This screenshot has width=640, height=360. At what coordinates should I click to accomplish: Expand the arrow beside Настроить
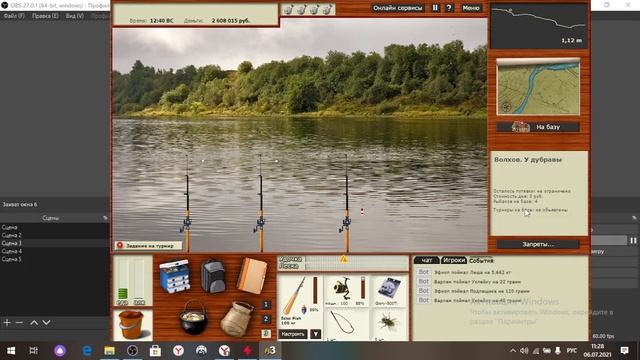[x=316, y=334]
